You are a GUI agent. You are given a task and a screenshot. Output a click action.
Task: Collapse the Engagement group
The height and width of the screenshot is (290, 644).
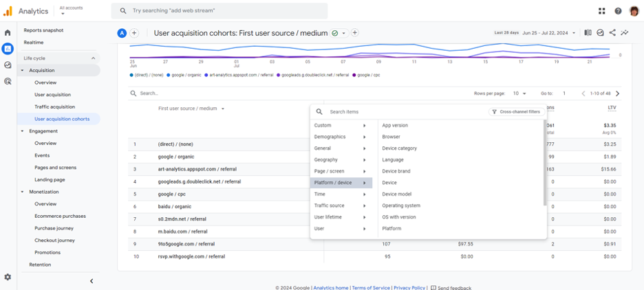[22, 131]
